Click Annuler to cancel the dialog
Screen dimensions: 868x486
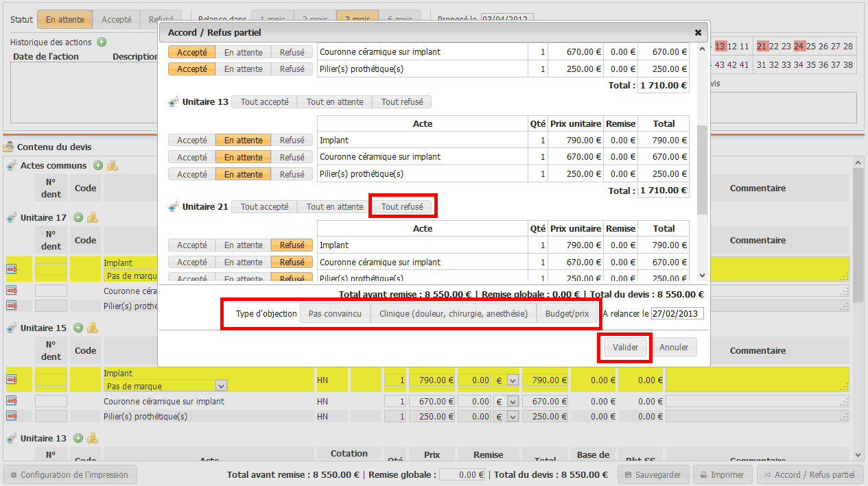coord(674,347)
